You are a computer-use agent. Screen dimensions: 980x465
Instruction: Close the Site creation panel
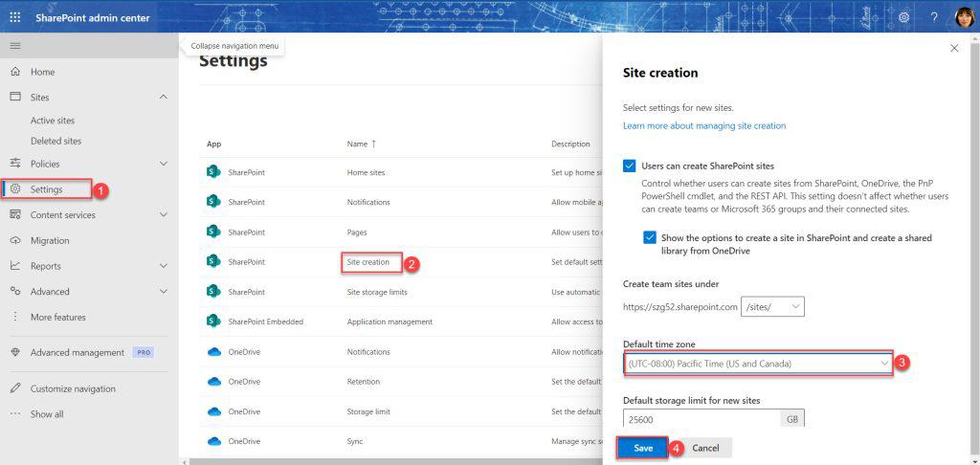tap(954, 48)
